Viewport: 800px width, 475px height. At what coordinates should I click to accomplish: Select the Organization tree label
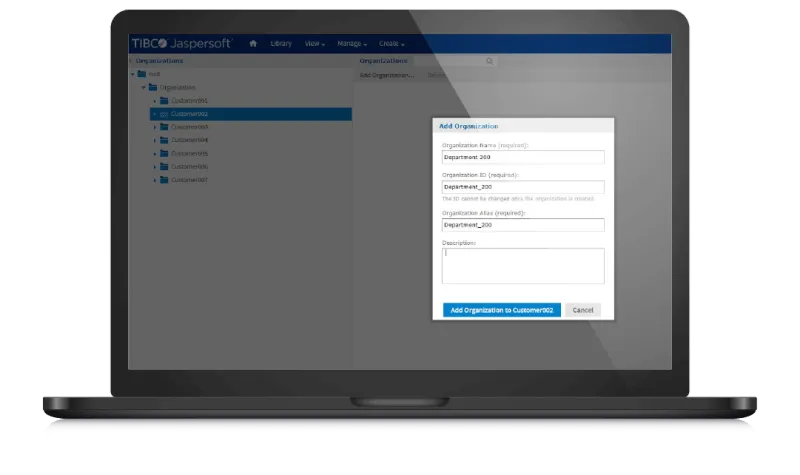178,87
